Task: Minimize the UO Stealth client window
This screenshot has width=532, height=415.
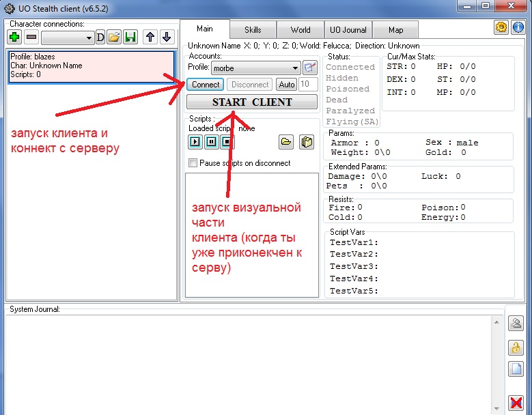Action: (x=467, y=6)
